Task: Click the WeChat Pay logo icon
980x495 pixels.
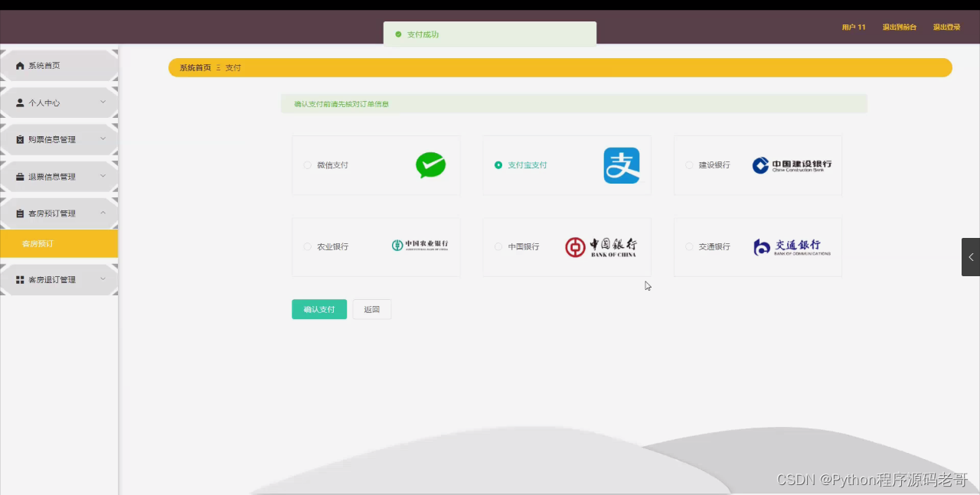Action: click(x=430, y=164)
